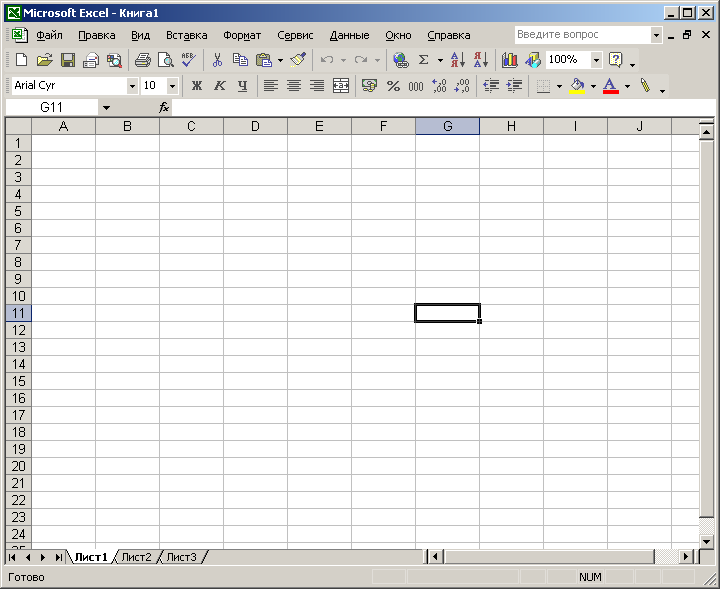The height and width of the screenshot is (589, 720).
Task: Expand the font size 10 dropdown
Action: (172, 86)
